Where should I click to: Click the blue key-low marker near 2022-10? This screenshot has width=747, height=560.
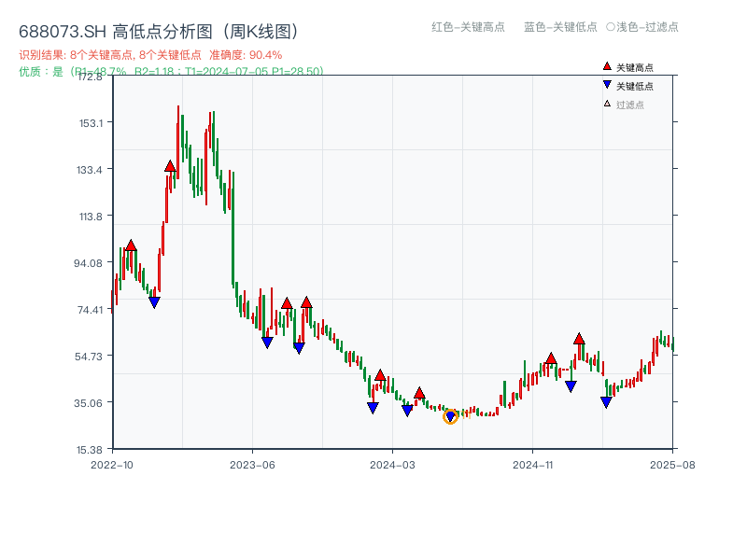coord(154,301)
